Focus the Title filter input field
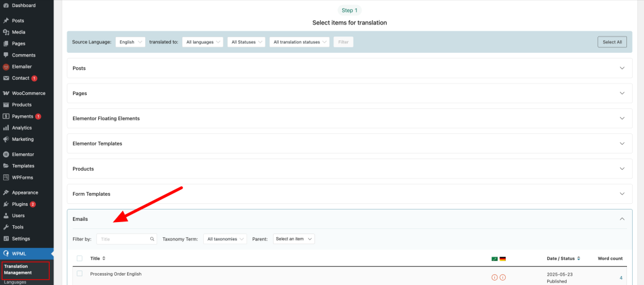 tap(126, 239)
